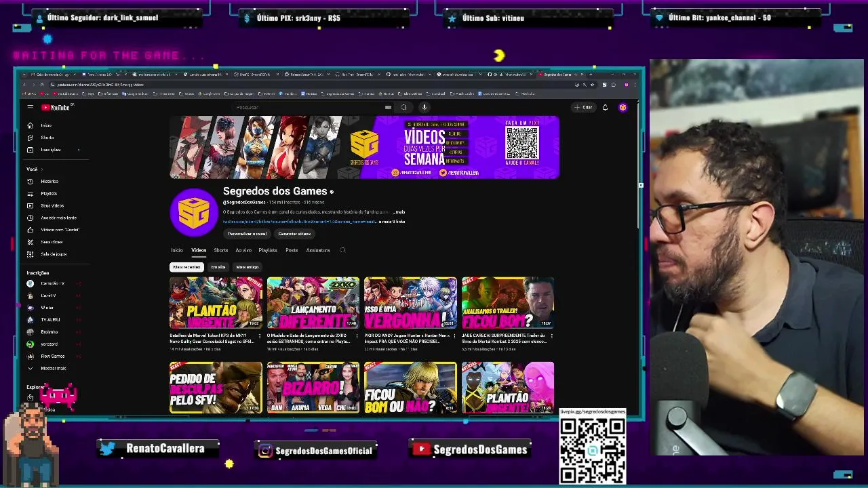Open the LANÇAMENTO DIFERENTE video thumbnail

(313, 302)
